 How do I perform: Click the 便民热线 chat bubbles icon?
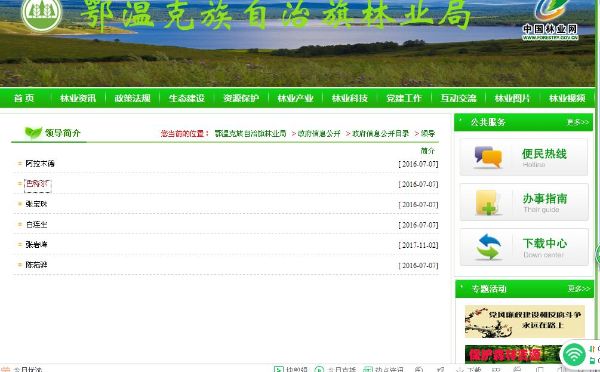(x=488, y=157)
